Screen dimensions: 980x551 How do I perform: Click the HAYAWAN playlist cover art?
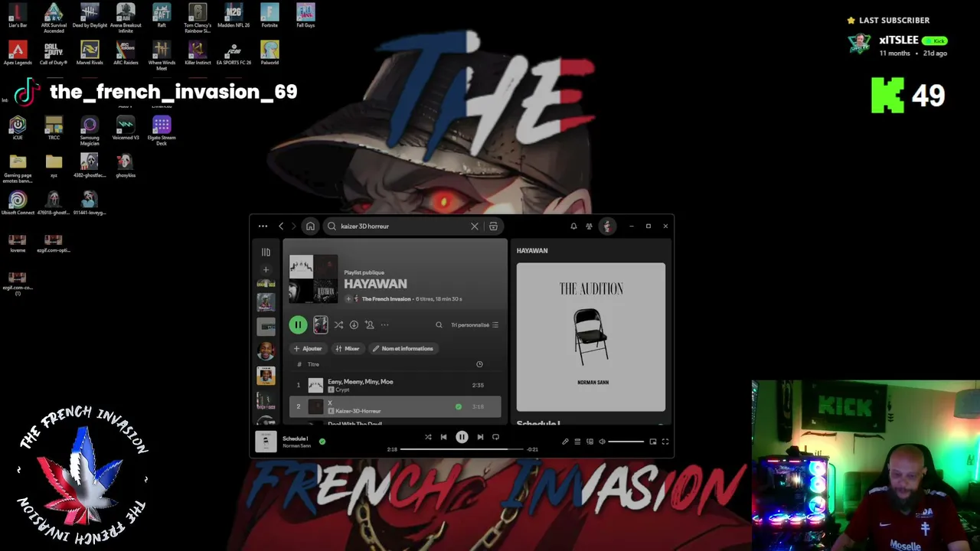pos(313,279)
